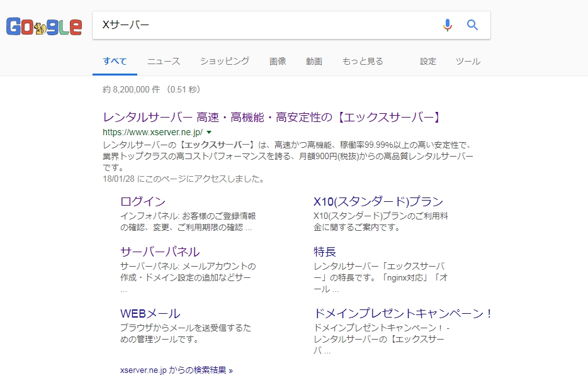The width and height of the screenshot is (588, 388).
Task: Click the magnifying glass search button
Action: click(x=473, y=25)
